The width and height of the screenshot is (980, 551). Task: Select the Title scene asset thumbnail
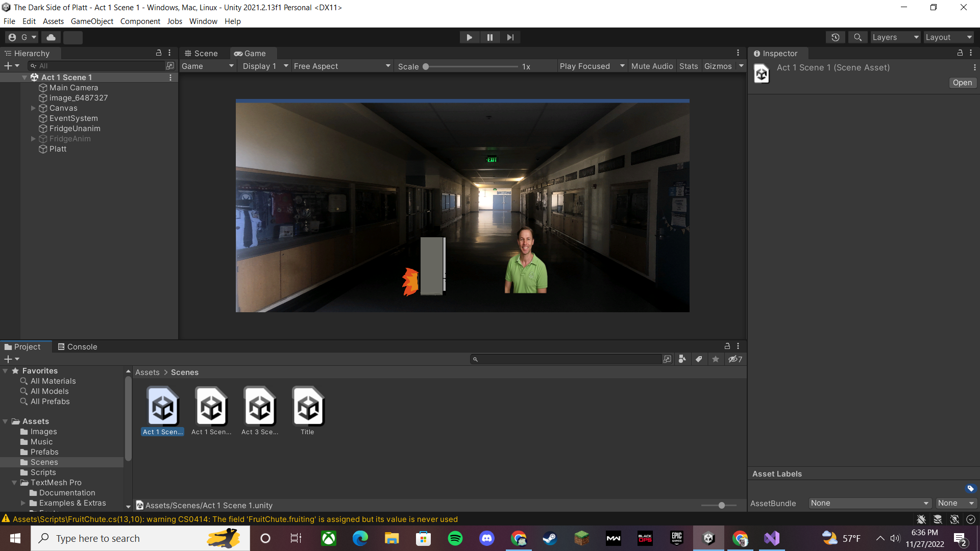308,408
